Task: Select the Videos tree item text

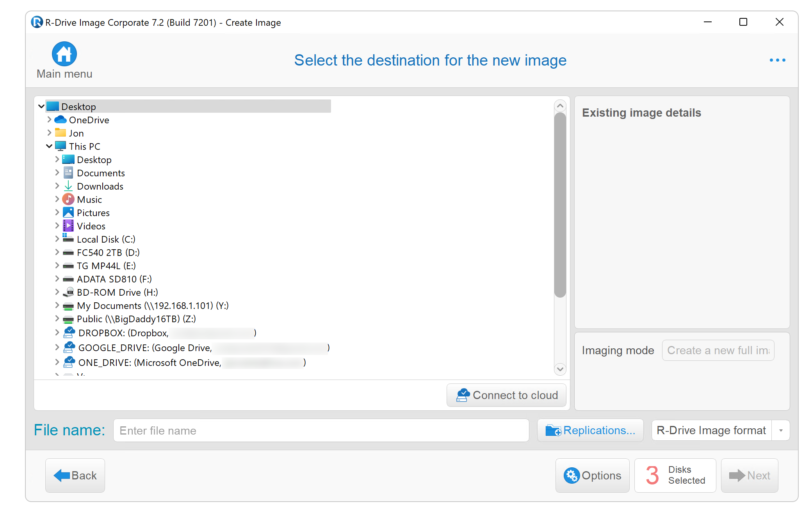Action: pos(91,226)
